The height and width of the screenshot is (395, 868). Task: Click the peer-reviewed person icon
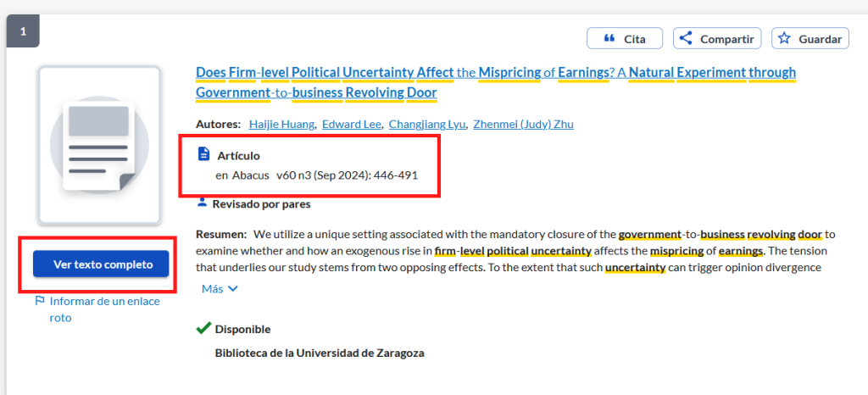click(202, 203)
